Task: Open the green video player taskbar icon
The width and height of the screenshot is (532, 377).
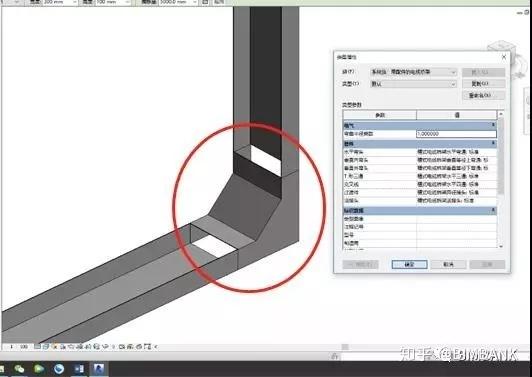Action: pos(39,369)
